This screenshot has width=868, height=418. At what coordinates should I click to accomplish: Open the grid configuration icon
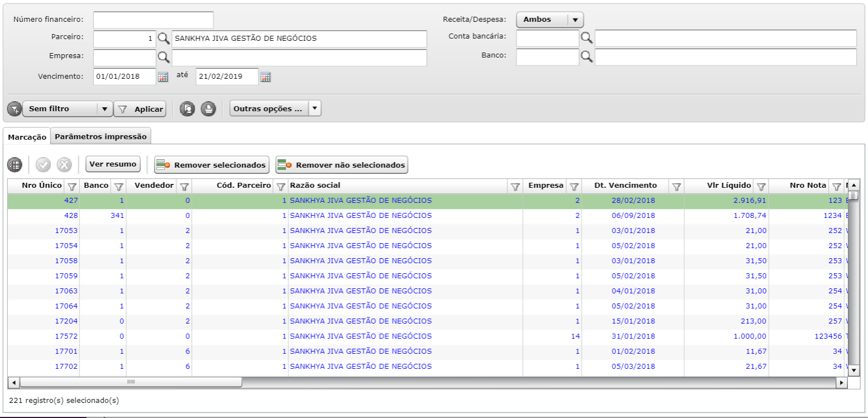tap(15, 165)
